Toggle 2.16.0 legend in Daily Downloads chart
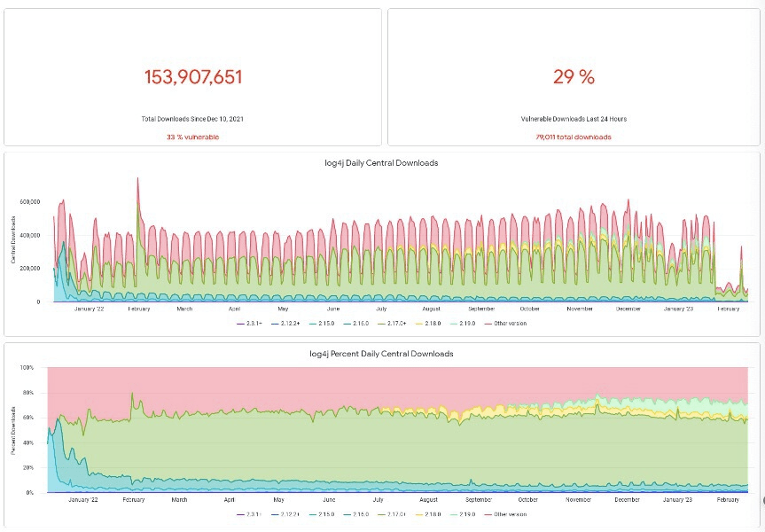The height and width of the screenshot is (532, 765). coord(356,323)
